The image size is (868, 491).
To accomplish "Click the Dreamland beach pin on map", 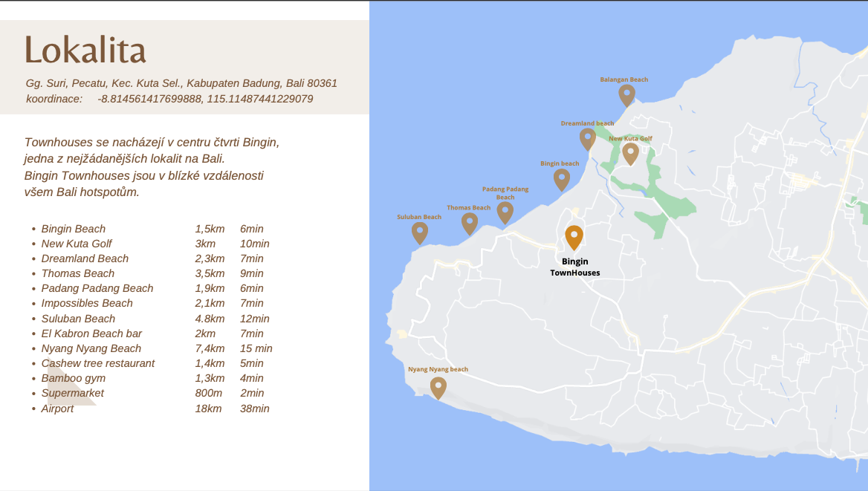I will pyautogui.click(x=587, y=138).
